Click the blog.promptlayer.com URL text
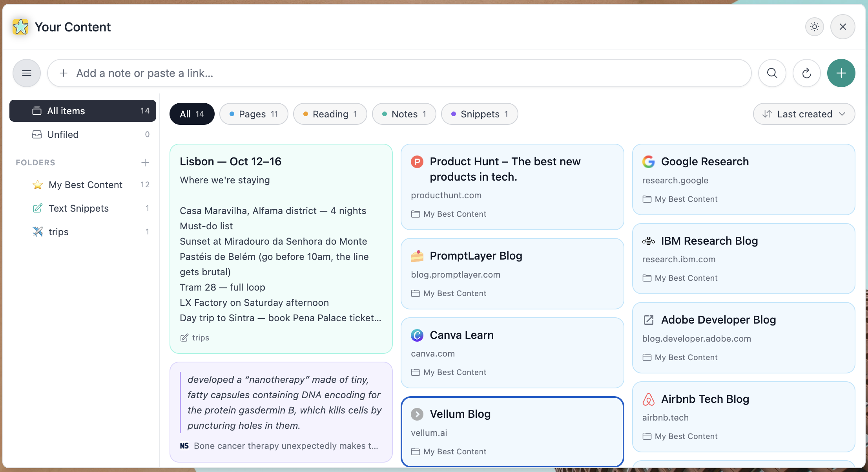This screenshot has width=868, height=472. [x=456, y=274]
